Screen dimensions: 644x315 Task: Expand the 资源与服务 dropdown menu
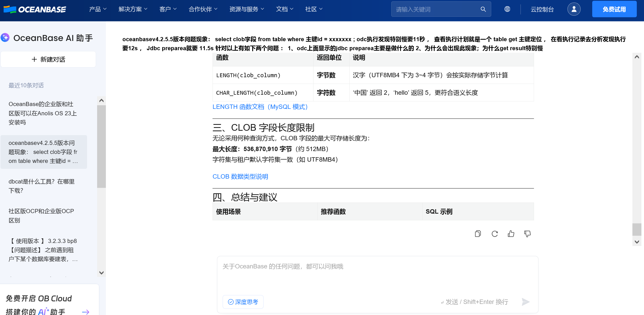(247, 9)
